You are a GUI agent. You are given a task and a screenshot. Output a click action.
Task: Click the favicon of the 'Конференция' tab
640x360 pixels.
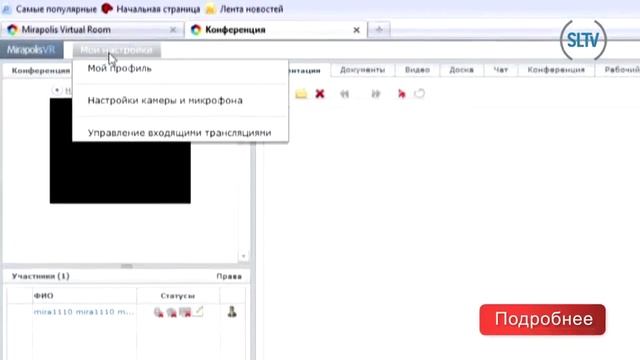196,30
